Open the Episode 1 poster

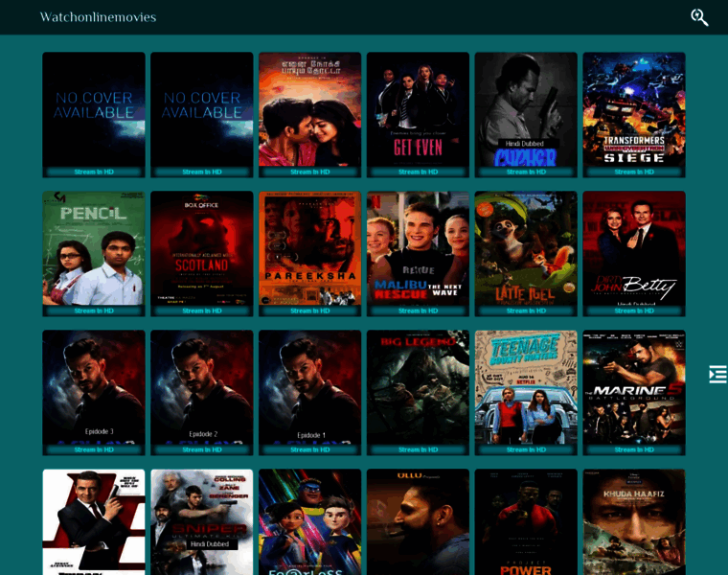(310, 387)
